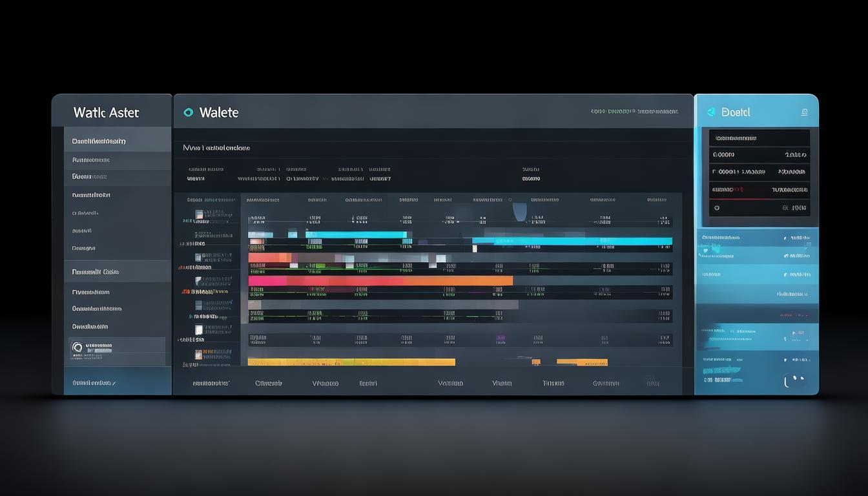The height and width of the screenshot is (496, 868).
Task: Click the pink-orange gradient bar in timeline
Action: click(380, 281)
